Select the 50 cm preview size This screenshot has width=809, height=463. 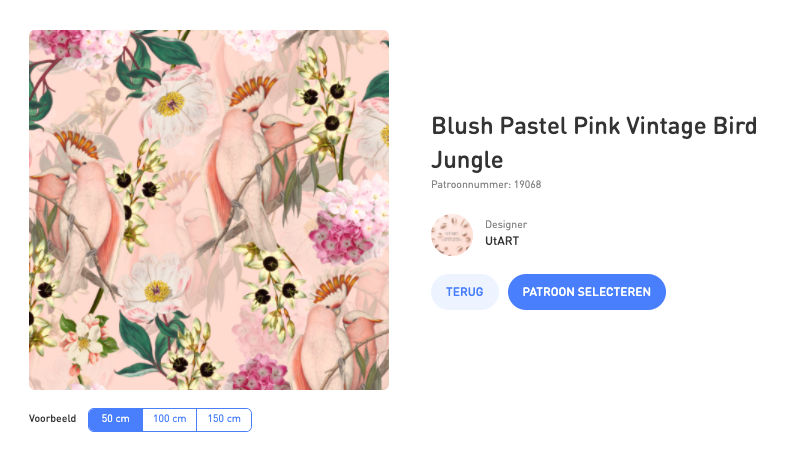pyautogui.click(x=115, y=419)
